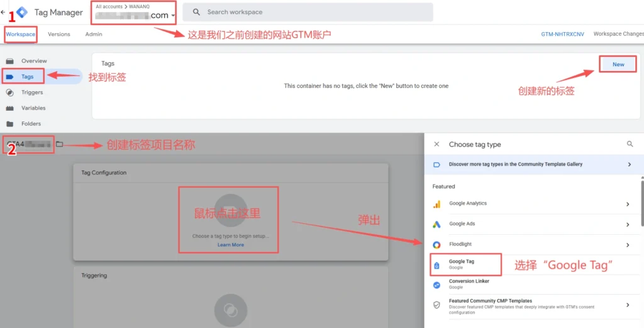
Task: Click the tag name field starting with GTA4
Action: [x=28, y=144]
